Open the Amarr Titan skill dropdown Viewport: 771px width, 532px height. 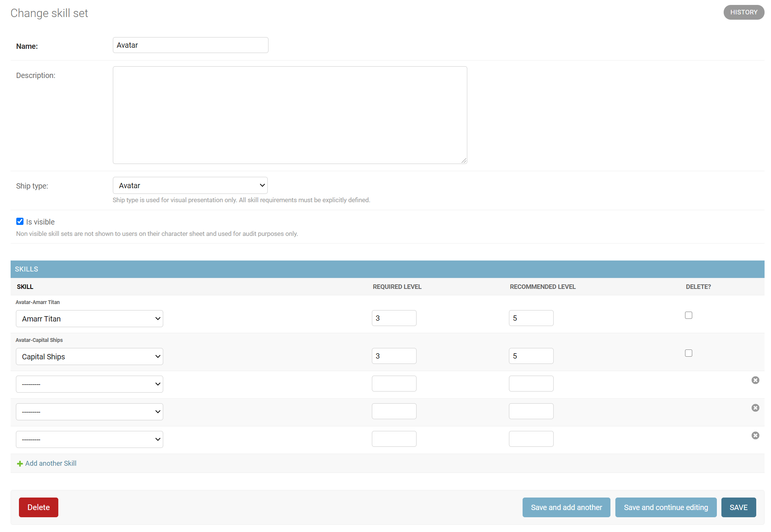click(89, 319)
